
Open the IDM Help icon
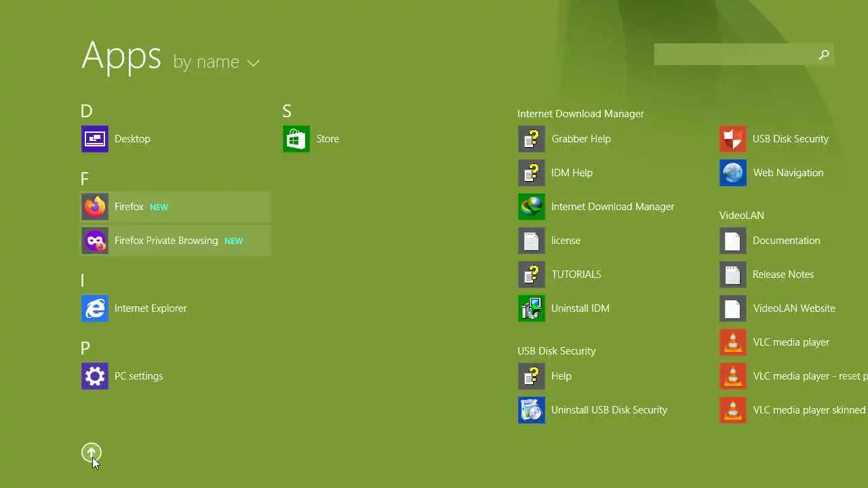coord(532,173)
